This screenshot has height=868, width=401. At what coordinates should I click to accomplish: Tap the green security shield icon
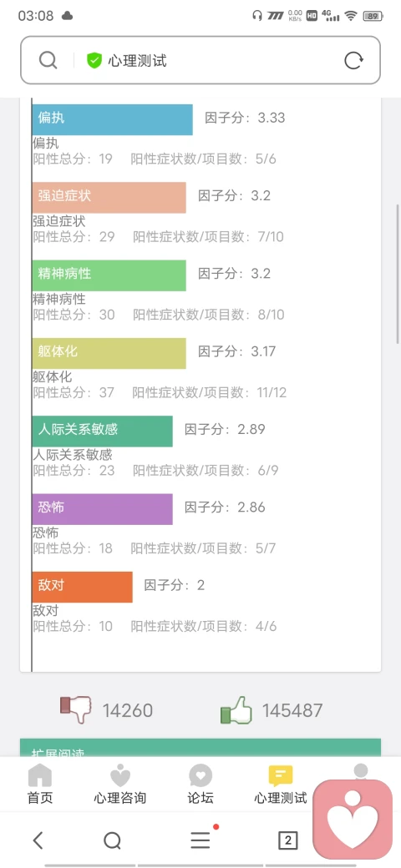click(x=94, y=60)
